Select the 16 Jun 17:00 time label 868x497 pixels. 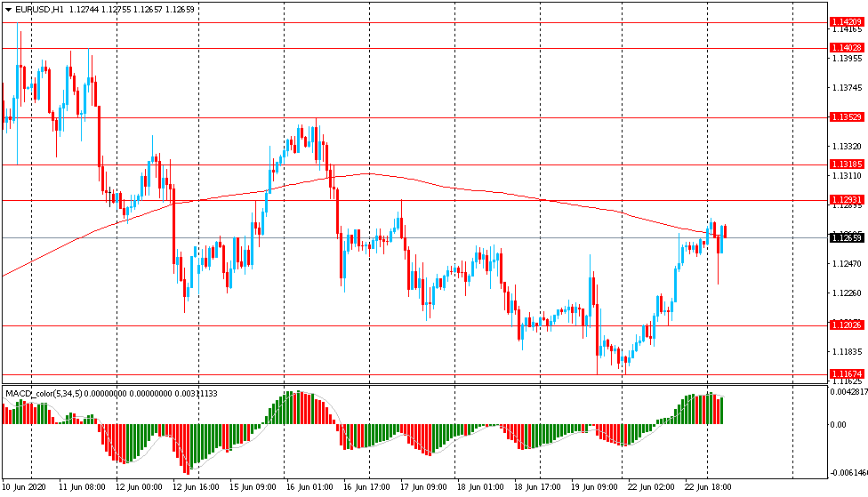tap(366, 487)
